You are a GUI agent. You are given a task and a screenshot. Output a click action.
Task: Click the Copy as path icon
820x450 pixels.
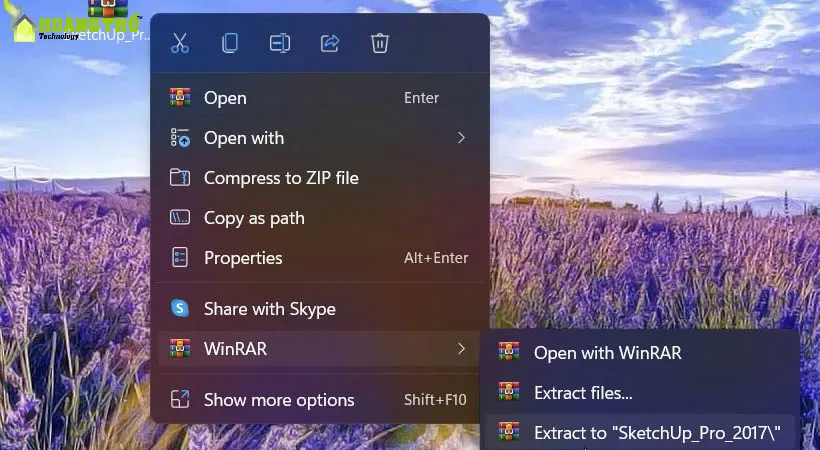180,218
